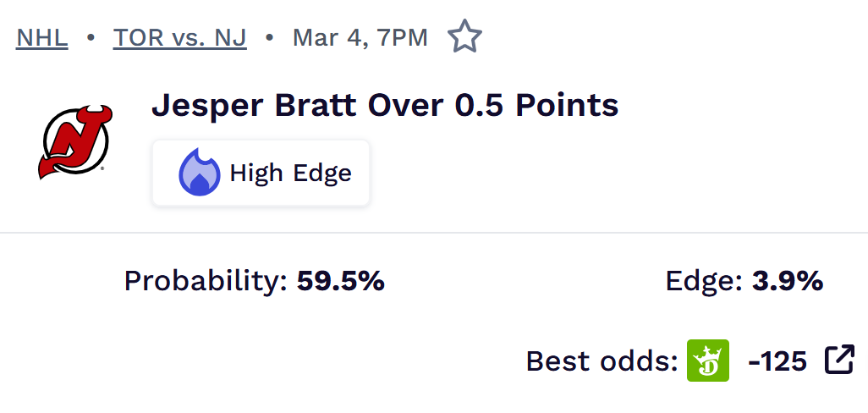This screenshot has width=868, height=413.
Task: Click the Best odds label
Action: point(602,361)
